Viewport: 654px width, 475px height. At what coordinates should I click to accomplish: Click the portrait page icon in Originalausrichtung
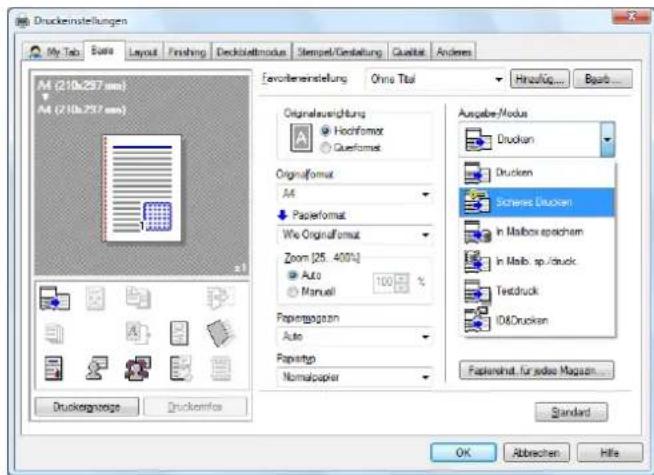point(301,138)
